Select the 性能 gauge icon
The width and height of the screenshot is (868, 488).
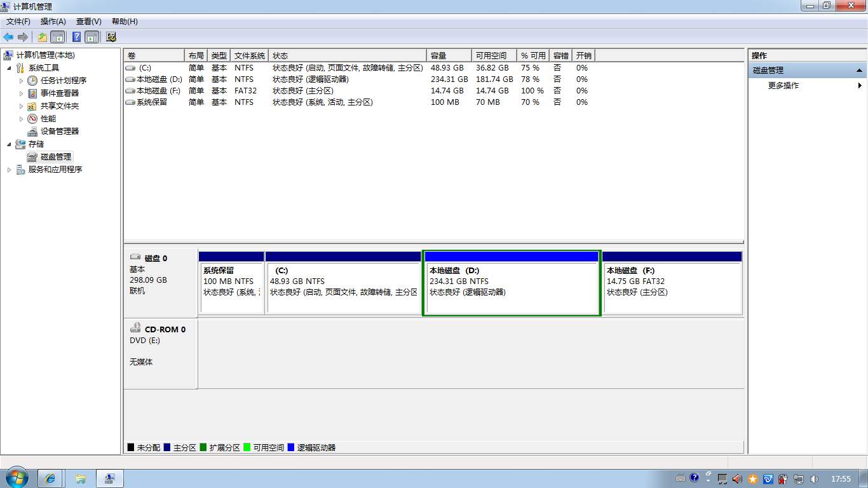click(32, 119)
